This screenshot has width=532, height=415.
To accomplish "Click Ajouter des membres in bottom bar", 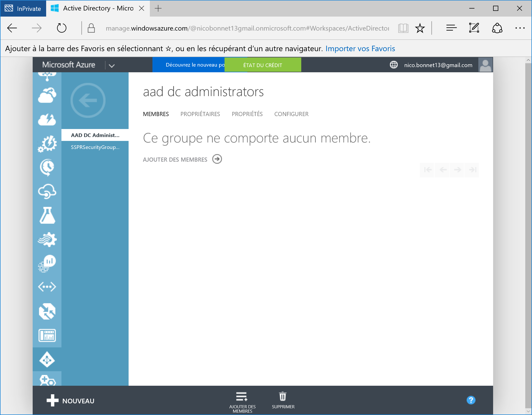I will (x=242, y=401).
